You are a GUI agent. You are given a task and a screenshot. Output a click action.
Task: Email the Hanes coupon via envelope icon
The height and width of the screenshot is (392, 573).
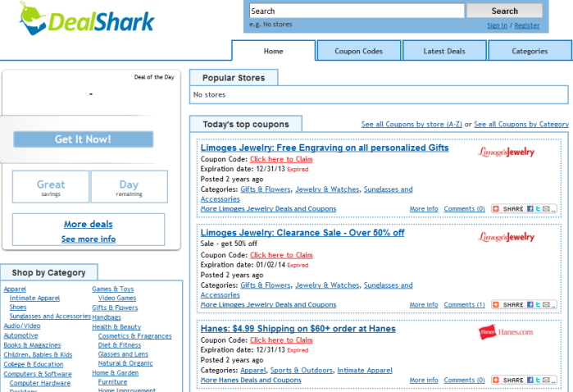[546, 380]
